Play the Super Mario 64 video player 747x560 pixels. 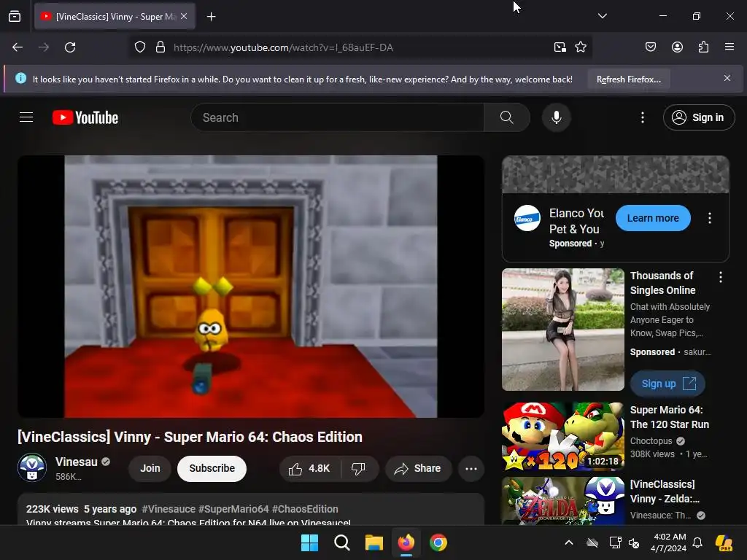coord(251,286)
